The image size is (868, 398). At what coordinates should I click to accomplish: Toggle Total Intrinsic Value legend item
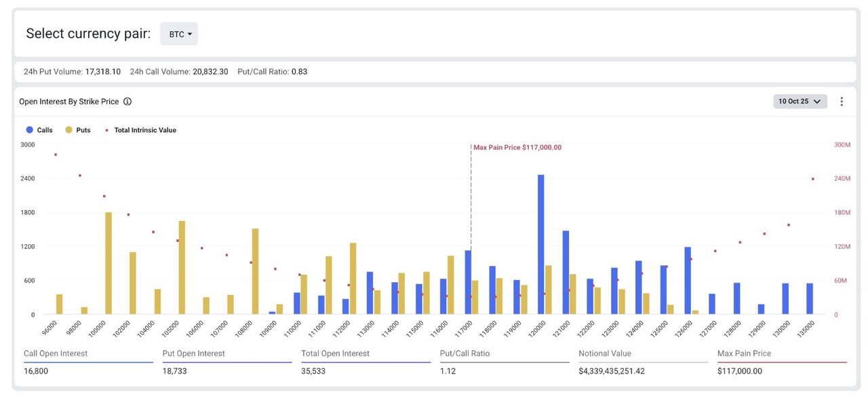[x=144, y=130]
